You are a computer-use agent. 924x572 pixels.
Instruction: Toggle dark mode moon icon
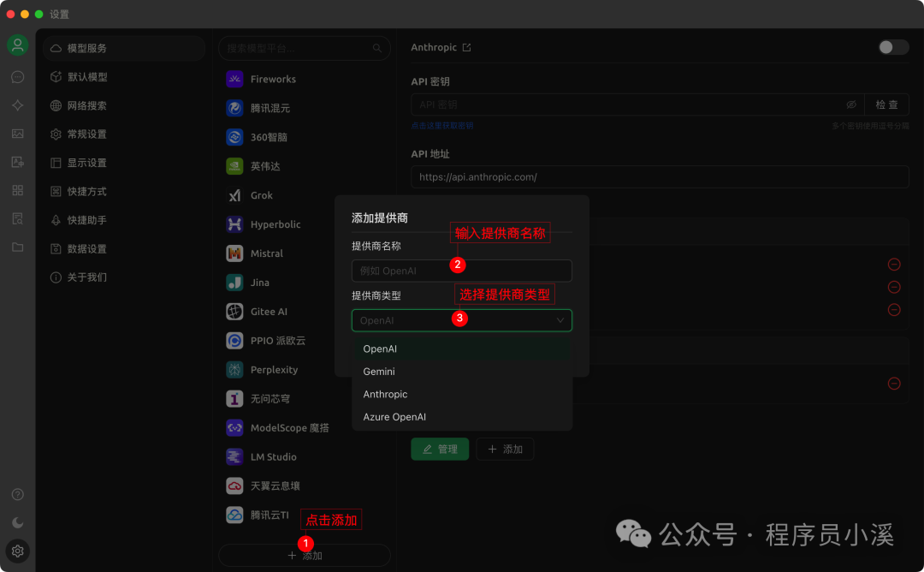[x=18, y=522]
